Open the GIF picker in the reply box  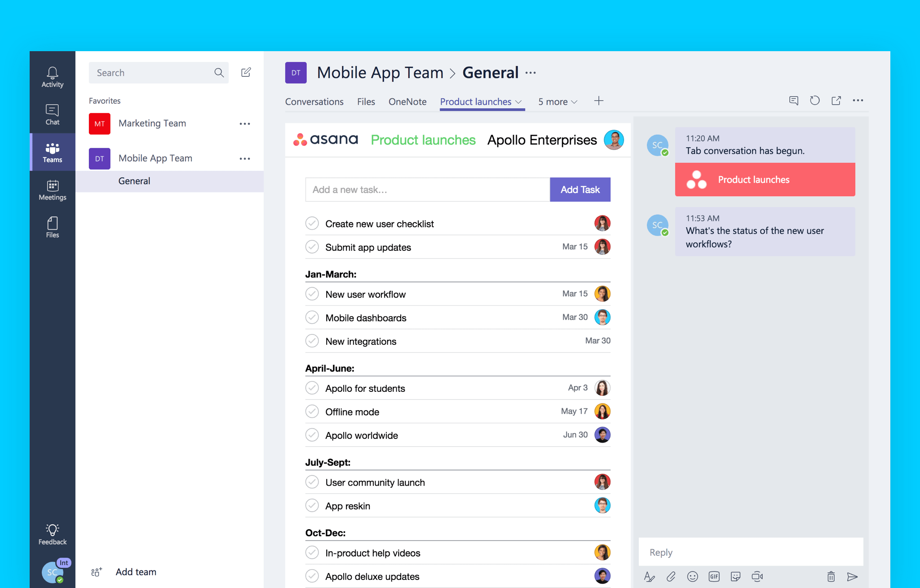(713, 576)
